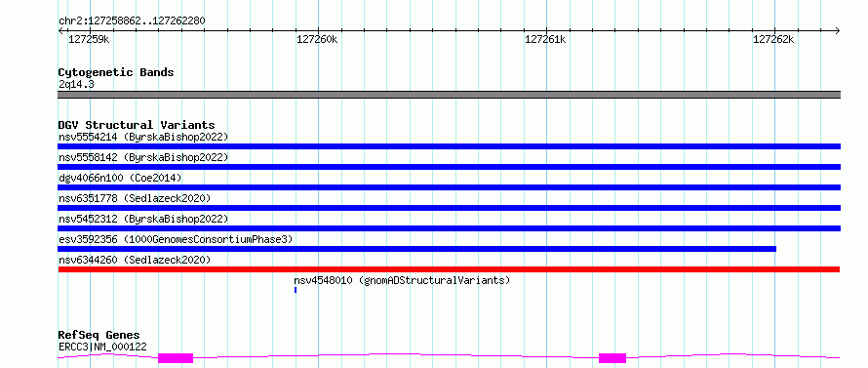Click the chr2:127258862..127262280 coordinate label

coord(132,21)
